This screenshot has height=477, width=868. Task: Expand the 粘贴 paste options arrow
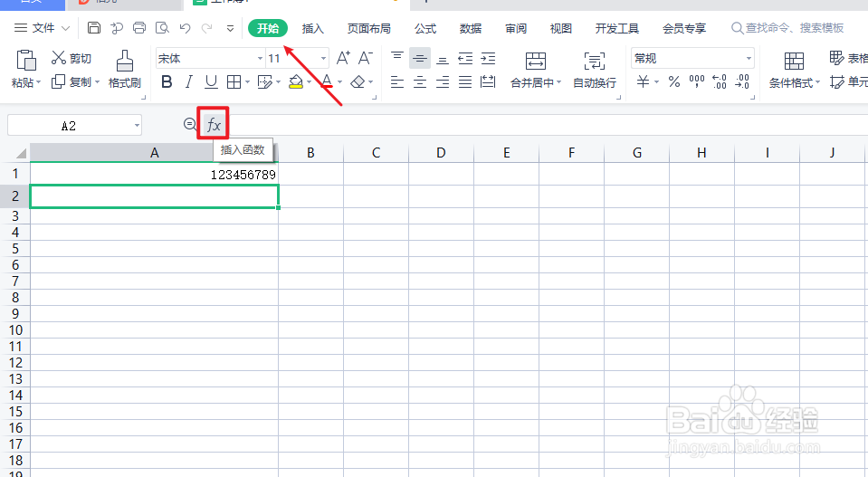[39, 83]
